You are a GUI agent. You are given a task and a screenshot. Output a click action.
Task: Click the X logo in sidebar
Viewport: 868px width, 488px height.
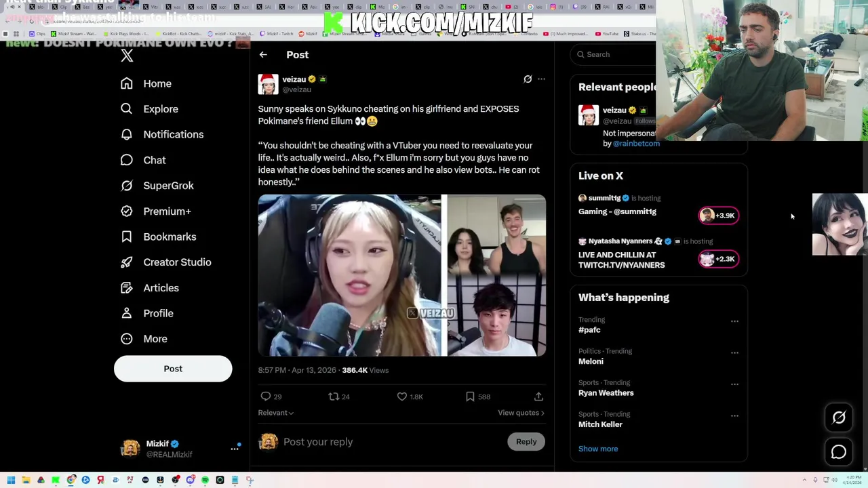tap(127, 56)
